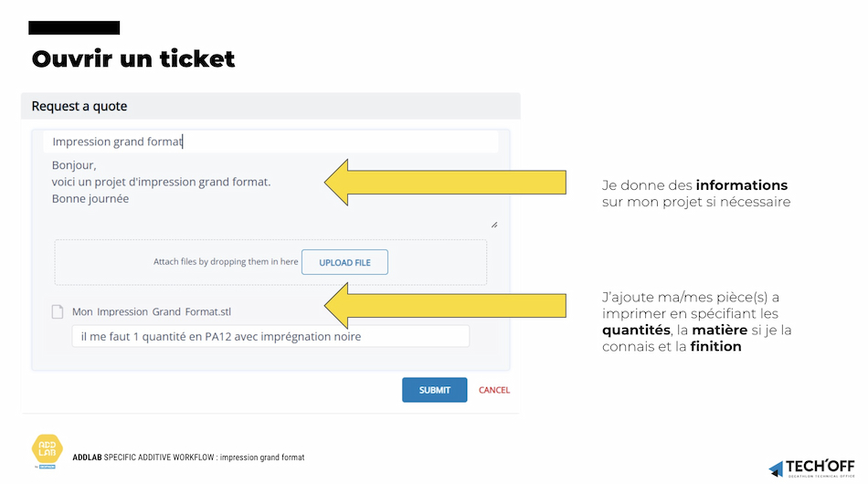The height and width of the screenshot is (484, 868).
Task: Click the lower yellow arrow pointing at file
Action: coord(445,305)
